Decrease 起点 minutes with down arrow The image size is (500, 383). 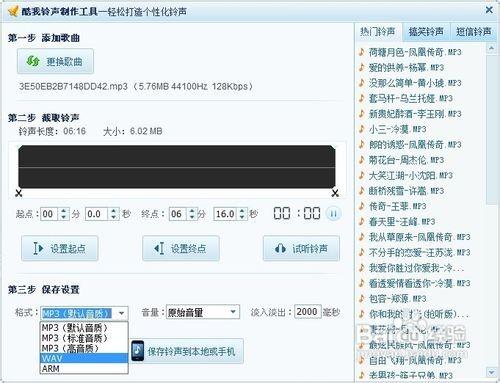64,217
